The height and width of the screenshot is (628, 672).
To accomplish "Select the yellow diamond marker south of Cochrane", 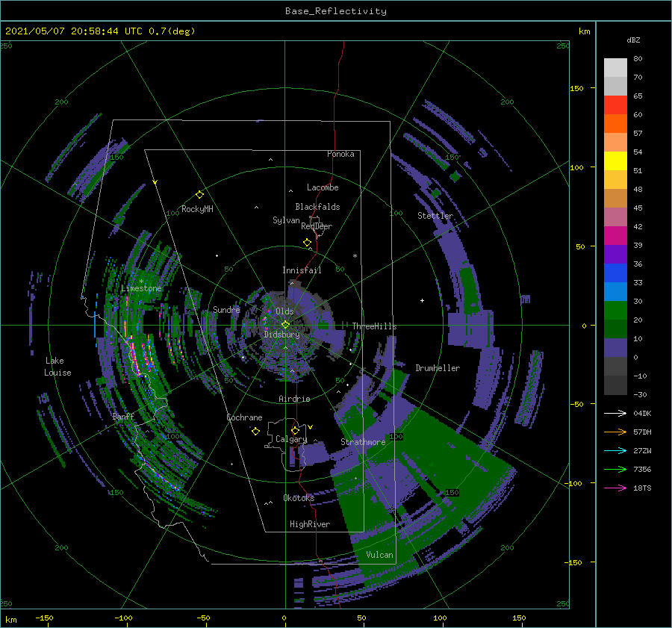I will tap(255, 432).
